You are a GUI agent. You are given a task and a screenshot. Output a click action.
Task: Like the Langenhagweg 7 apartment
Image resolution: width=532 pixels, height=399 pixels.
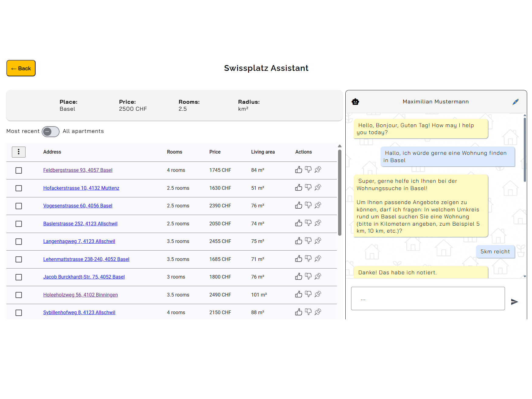click(299, 241)
